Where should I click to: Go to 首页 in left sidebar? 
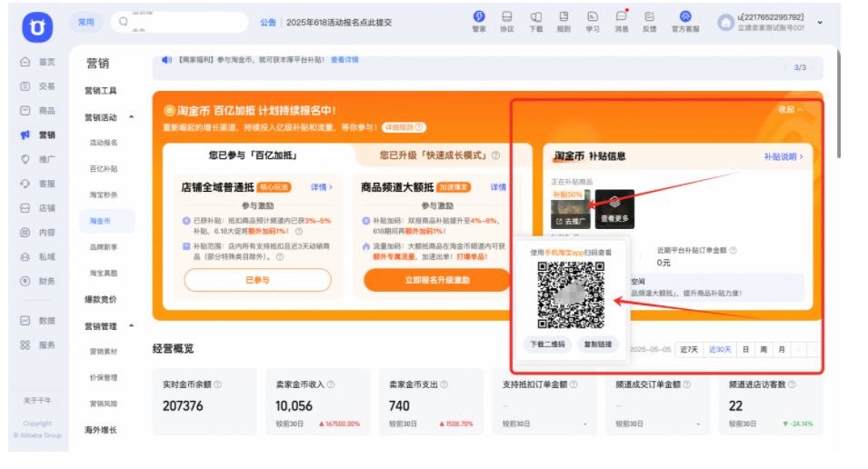[37, 62]
